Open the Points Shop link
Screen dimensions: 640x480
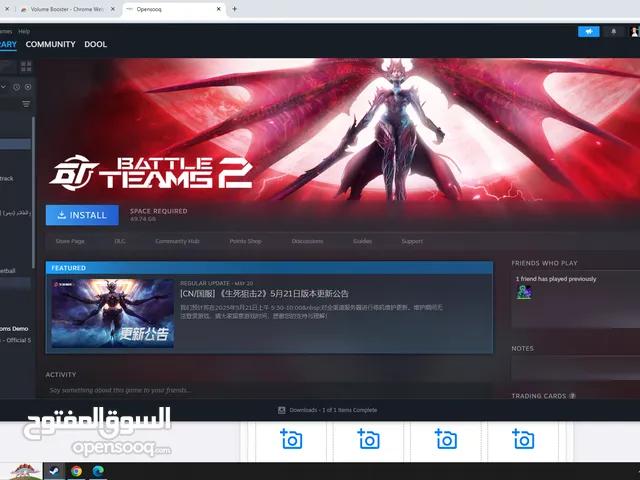click(245, 241)
